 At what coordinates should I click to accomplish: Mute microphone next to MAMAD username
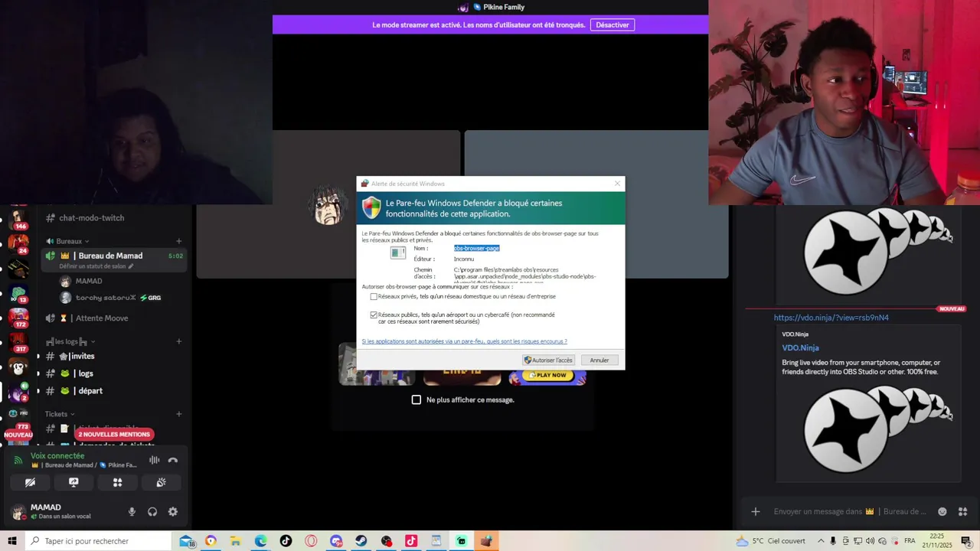[x=132, y=512]
